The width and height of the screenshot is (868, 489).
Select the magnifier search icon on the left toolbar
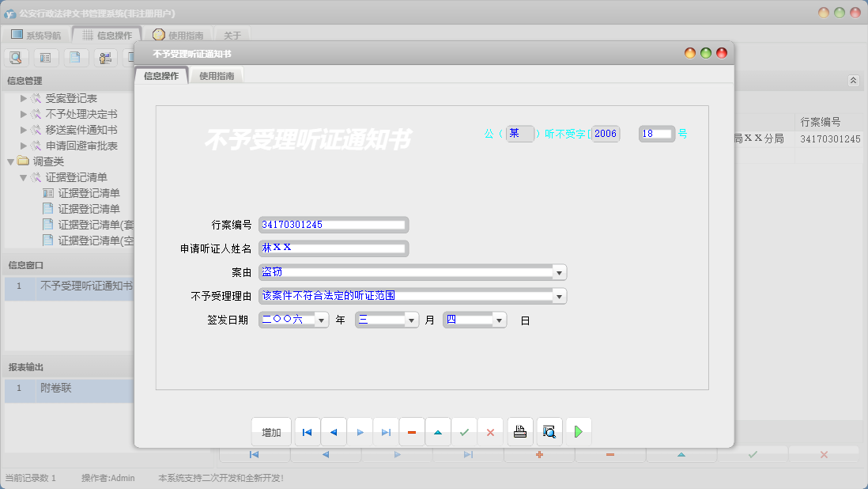(16, 57)
